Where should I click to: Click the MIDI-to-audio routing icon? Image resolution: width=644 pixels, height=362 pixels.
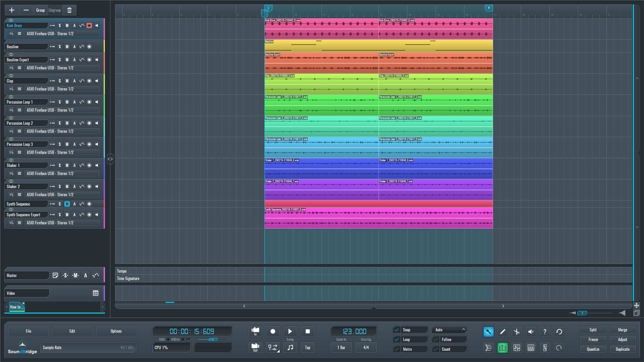(x=273, y=348)
